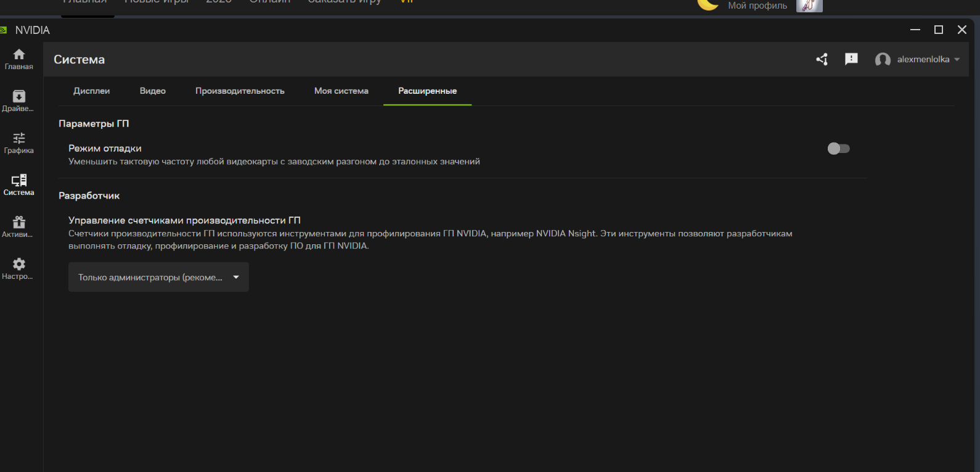Open Настройки gear in sidebar

19,268
